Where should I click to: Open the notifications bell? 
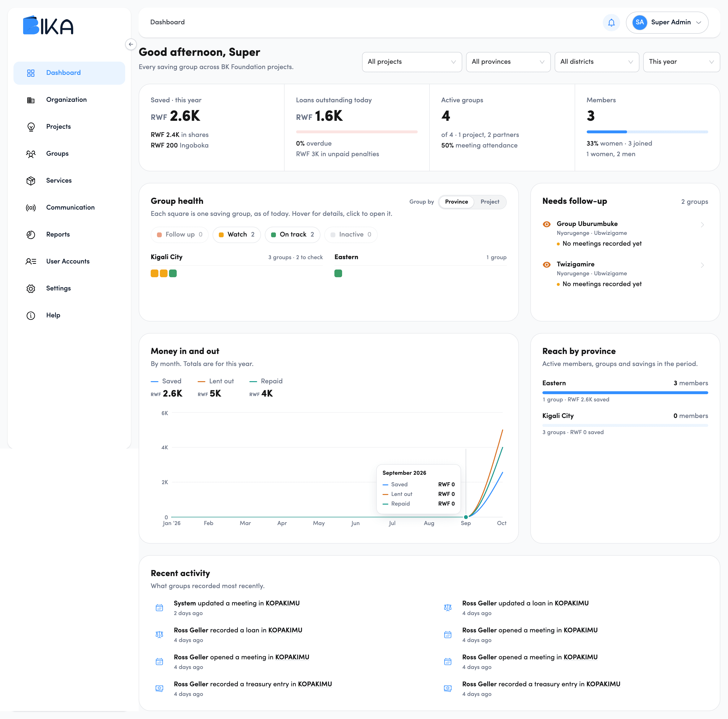(x=611, y=23)
